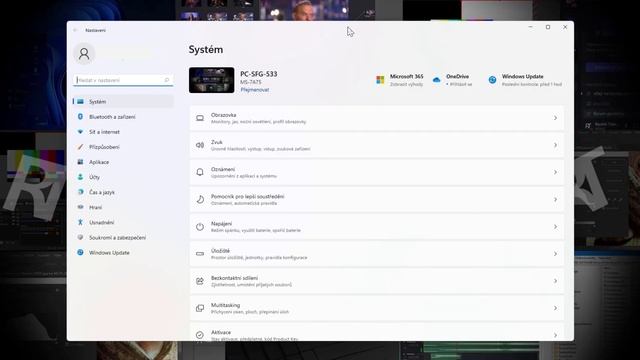The width and height of the screenshot is (640, 360).
Task: Click the Usnadnění accessibility icon
Action: click(80, 222)
